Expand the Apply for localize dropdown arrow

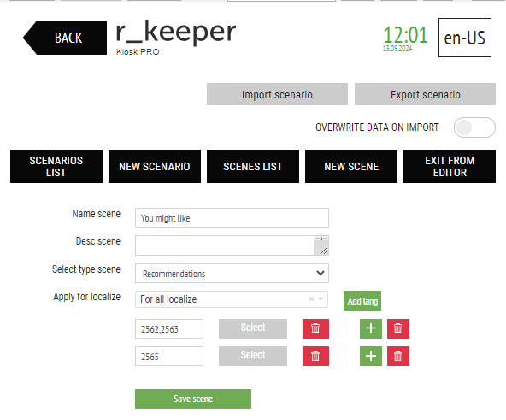(321, 299)
